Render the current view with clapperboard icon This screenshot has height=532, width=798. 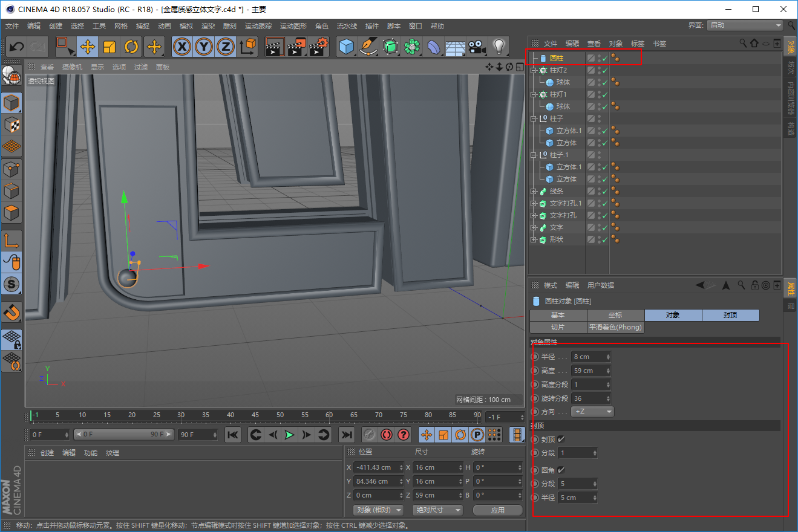pos(275,47)
